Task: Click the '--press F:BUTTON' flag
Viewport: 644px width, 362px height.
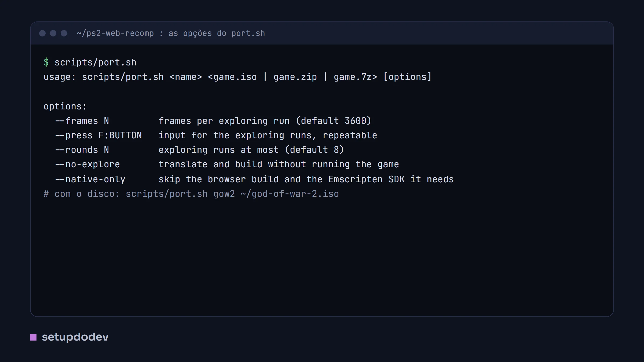Action: (x=98, y=135)
